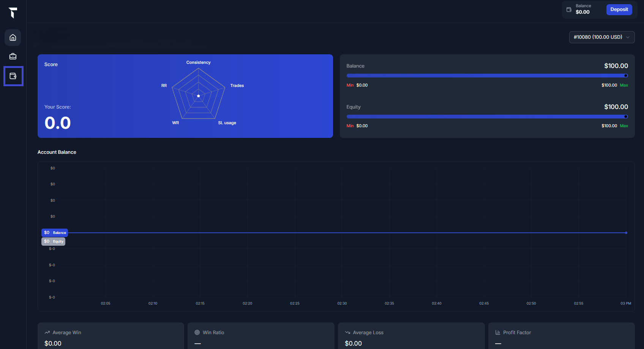
Task: Open the #10080 (100.00 USD) account selector
Action: (x=598, y=37)
